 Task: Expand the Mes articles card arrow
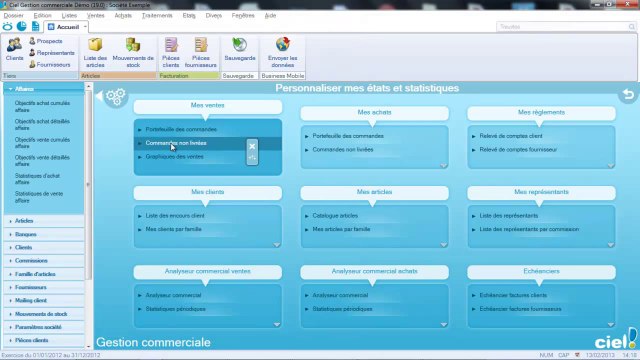[x=444, y=245]
